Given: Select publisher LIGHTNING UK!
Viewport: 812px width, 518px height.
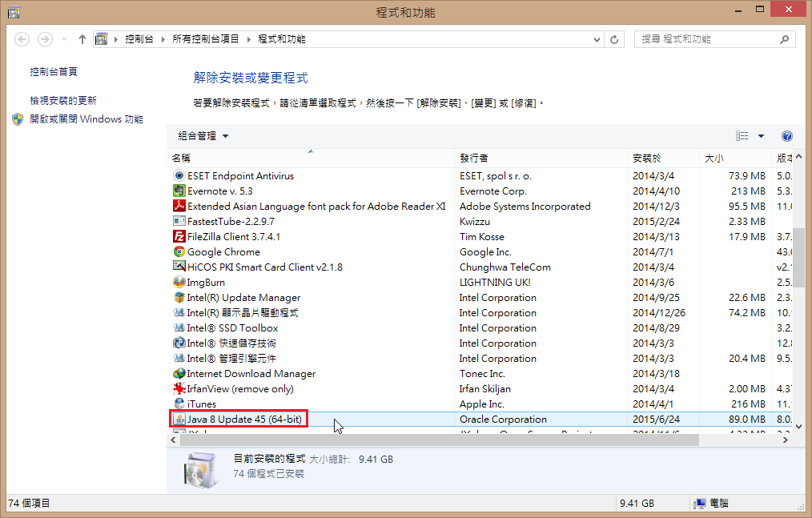Looking at the screenshot, I should pos(495,283).
